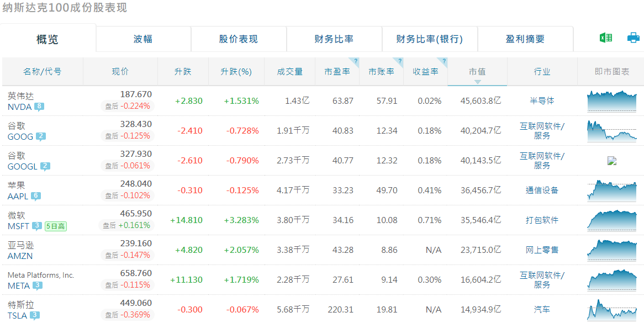Click the print icon
Image resolution: width=644 pixels, height=323 pixels.
[x=633, y=38]
